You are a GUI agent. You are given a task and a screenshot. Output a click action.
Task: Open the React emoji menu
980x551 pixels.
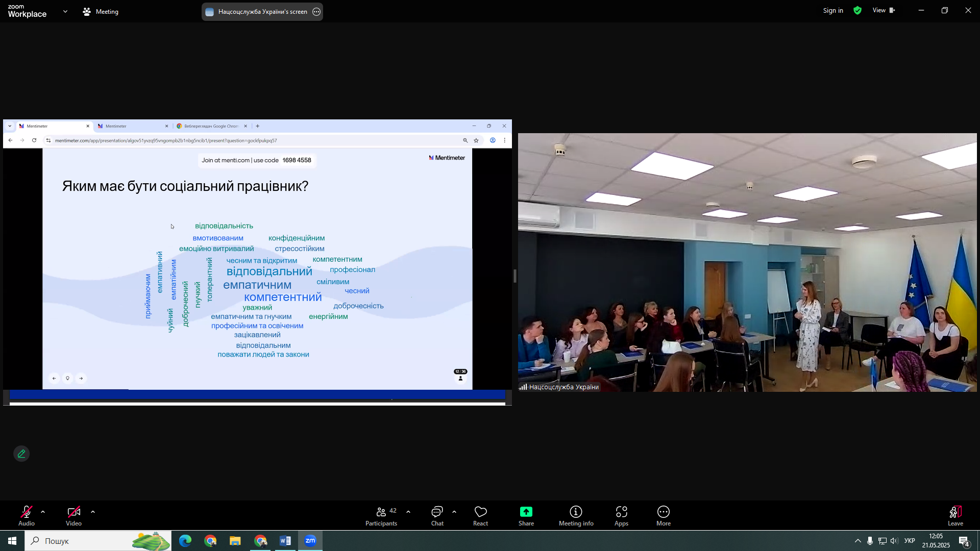pos(480,515)
